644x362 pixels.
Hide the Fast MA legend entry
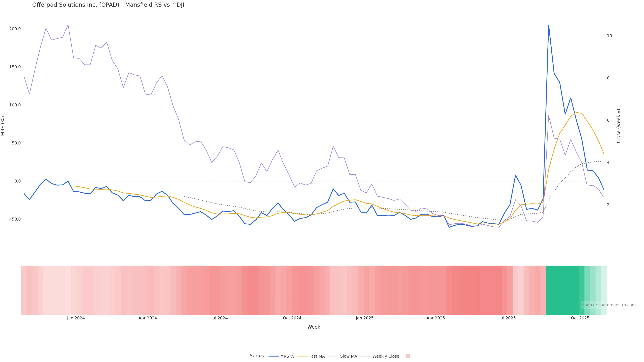(x=317, y=356)
